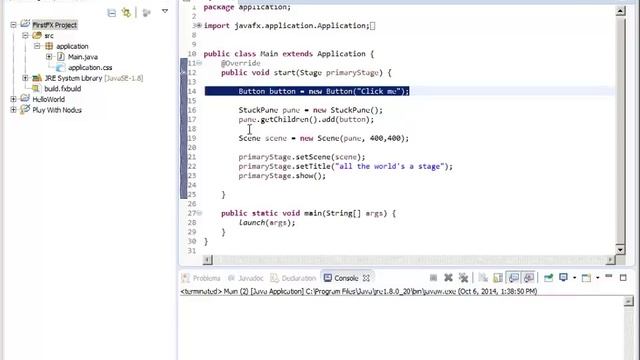Image resolution: width=640 pixels, height=360 pixels.
Task: Collapse the start method fold on line 11
Action: [199, 63]
